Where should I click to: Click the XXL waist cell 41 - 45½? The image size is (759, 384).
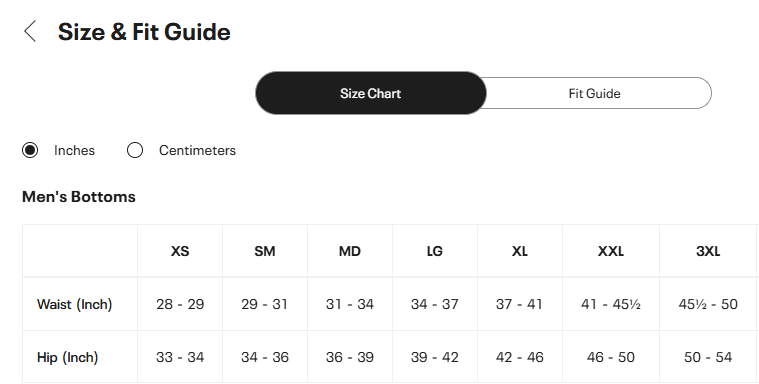point(611,304)
